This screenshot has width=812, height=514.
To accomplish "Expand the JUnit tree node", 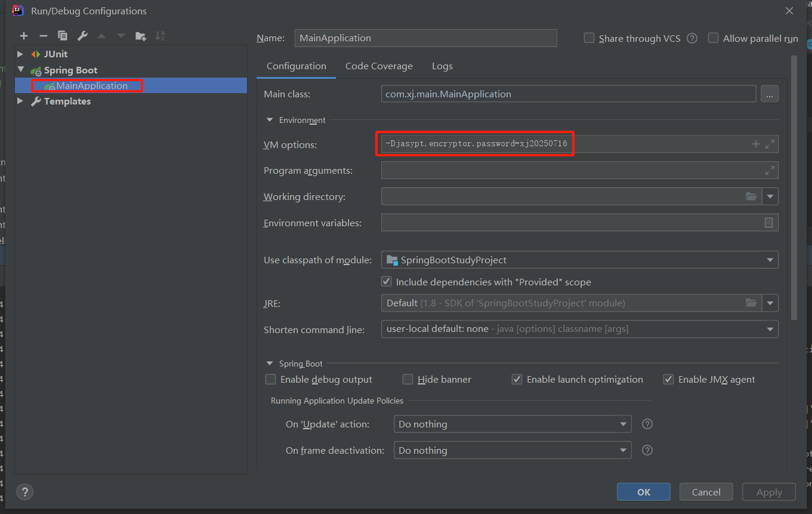I will coord(21,54).
